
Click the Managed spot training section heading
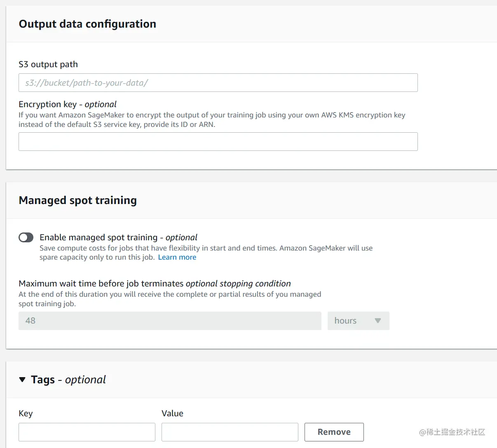coord(78,200)
